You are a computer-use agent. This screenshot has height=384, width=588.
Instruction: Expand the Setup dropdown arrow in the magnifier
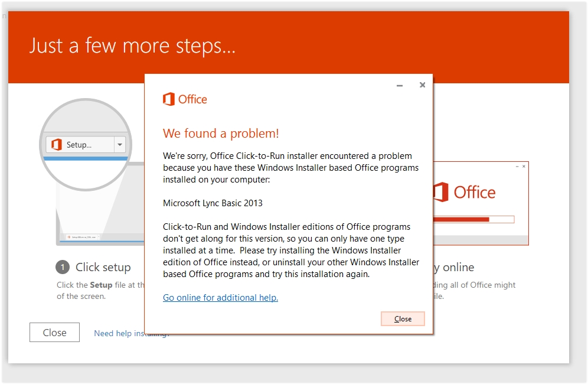[120, 145]
